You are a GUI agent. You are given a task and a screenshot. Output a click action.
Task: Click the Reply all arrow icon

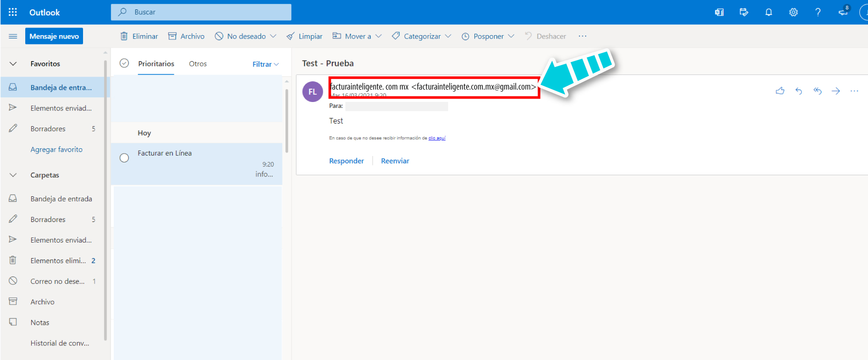tap(817, 91)
